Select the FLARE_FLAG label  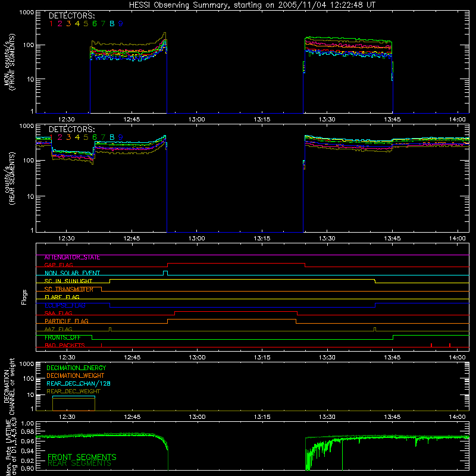tap(62, 297)
